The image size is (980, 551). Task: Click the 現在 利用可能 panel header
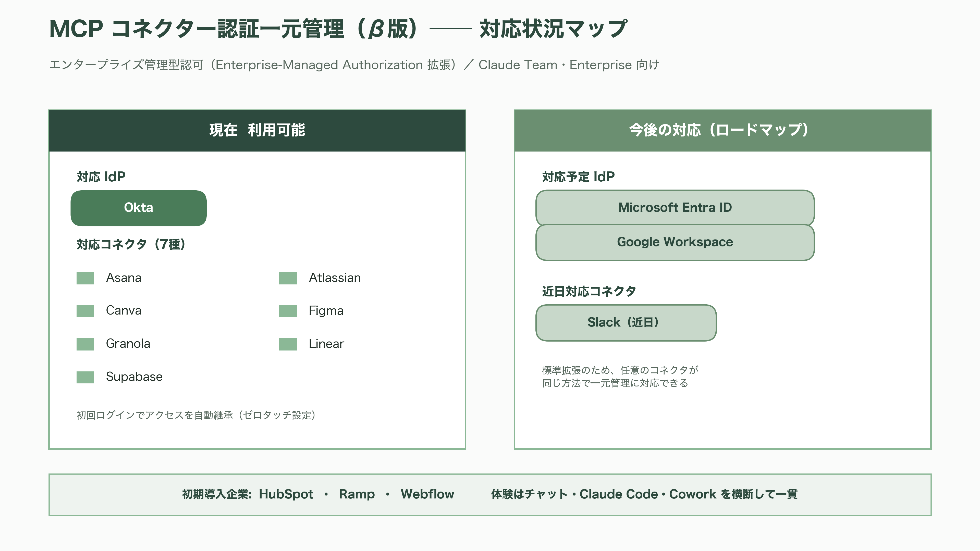click(x=257, y=130)
